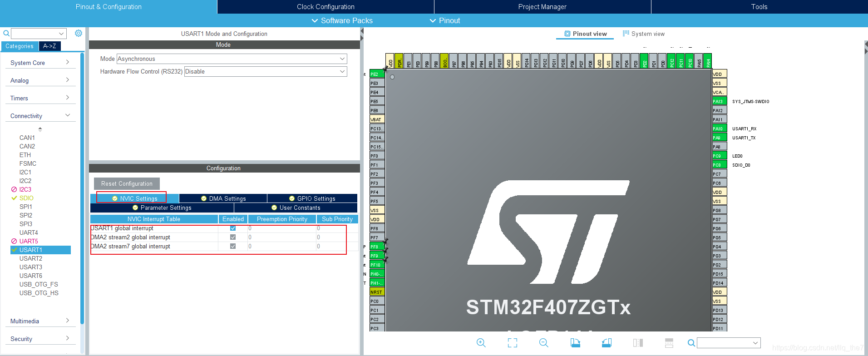Open the DMA Settings tab
Screen dimensions: 868x356
[x=223, y=198]
